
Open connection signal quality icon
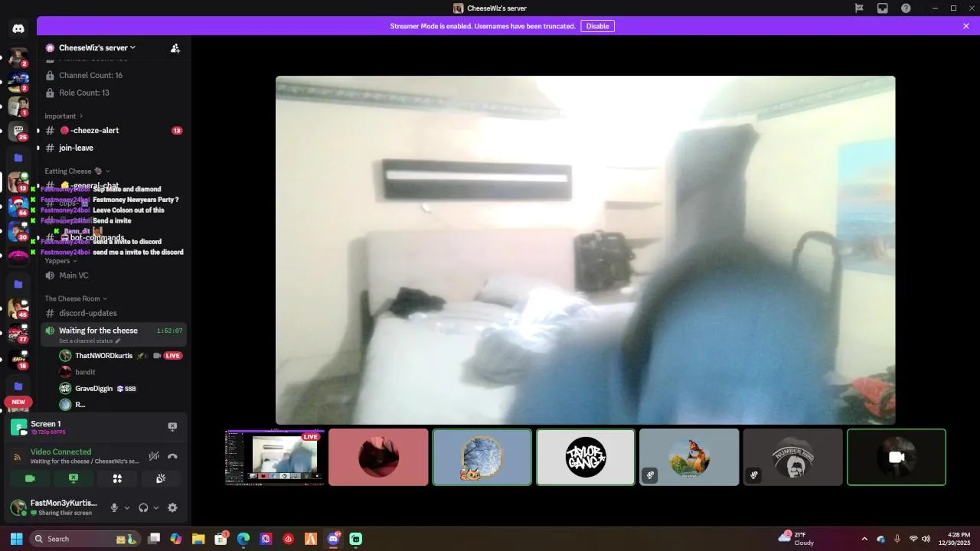click(18, 457)
